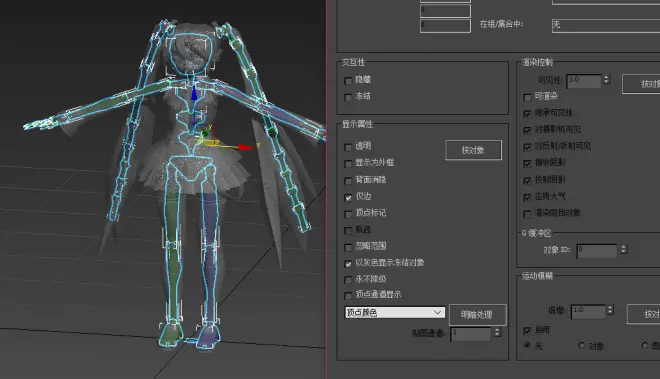The height and width of the screenshot is (379, 660).
Task: Uncheck the 投射阴影 checkbox
Action: (x=527, y=180)
